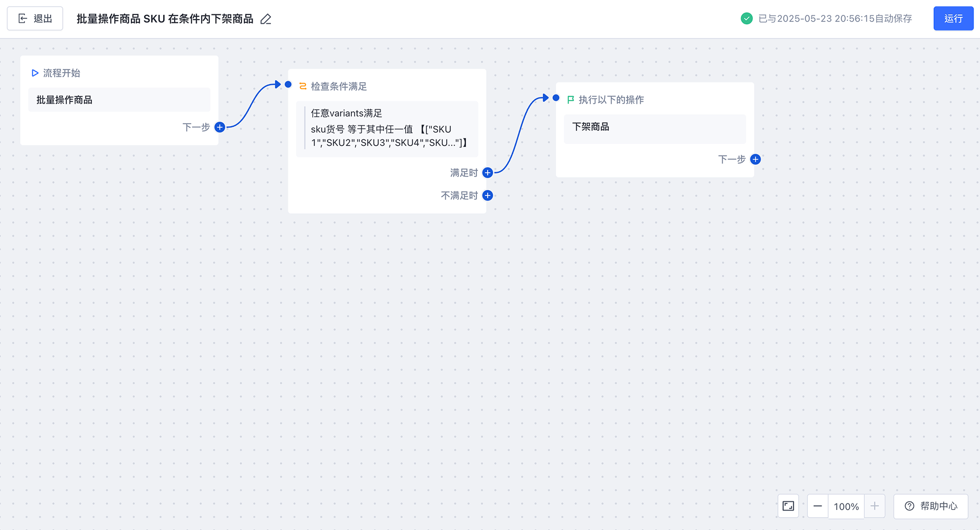980x530 pixels.
Task: Select the 执行以下的操作 node header text
Action: coord(612,100)
